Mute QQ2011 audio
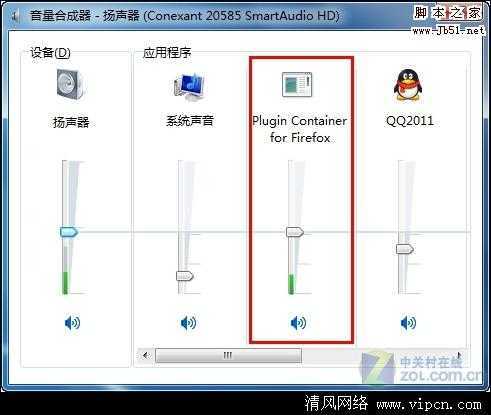The width and height of the screenshot is (491, 415). pyautogui.click(x=408, y=323)
